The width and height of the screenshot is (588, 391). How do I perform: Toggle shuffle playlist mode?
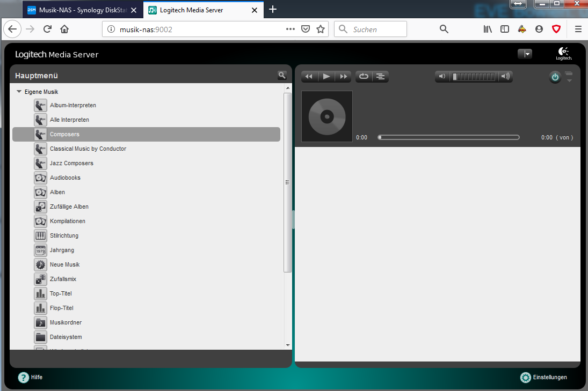click(380, 76)
